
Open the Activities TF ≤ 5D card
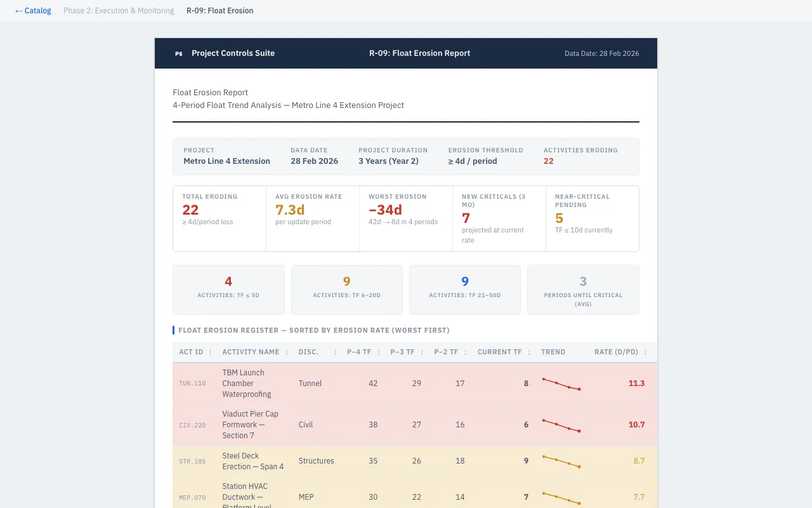228,290
